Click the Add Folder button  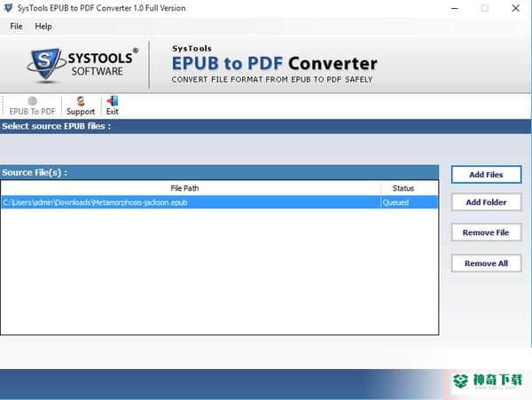pyautogui.click(x=486, y=202)
